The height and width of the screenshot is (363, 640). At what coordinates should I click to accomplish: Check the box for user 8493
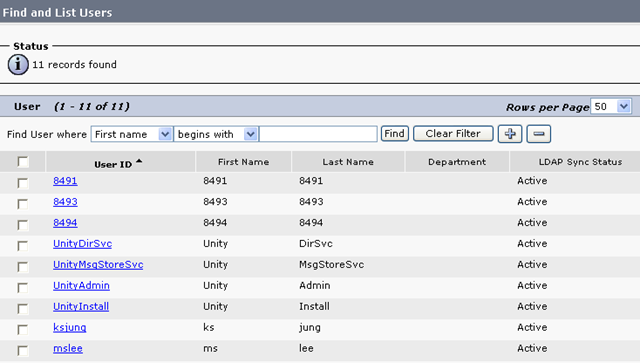tap(23, 204)
